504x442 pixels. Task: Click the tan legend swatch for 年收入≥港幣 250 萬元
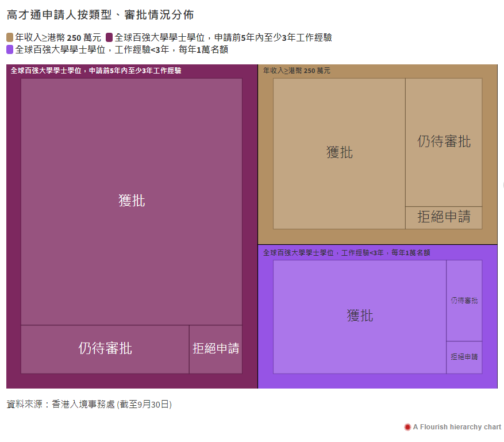(10, 37)
